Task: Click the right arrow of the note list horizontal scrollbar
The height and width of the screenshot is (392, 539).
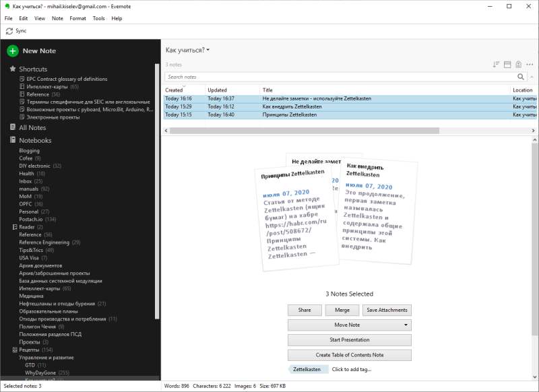Action: 533,131
